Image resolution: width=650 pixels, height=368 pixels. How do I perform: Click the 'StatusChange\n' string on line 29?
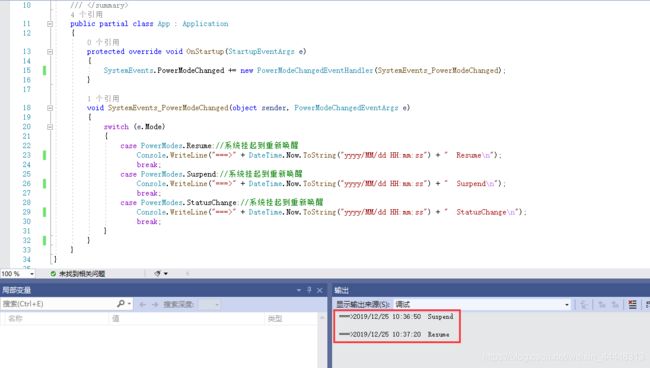pos(486,212)
